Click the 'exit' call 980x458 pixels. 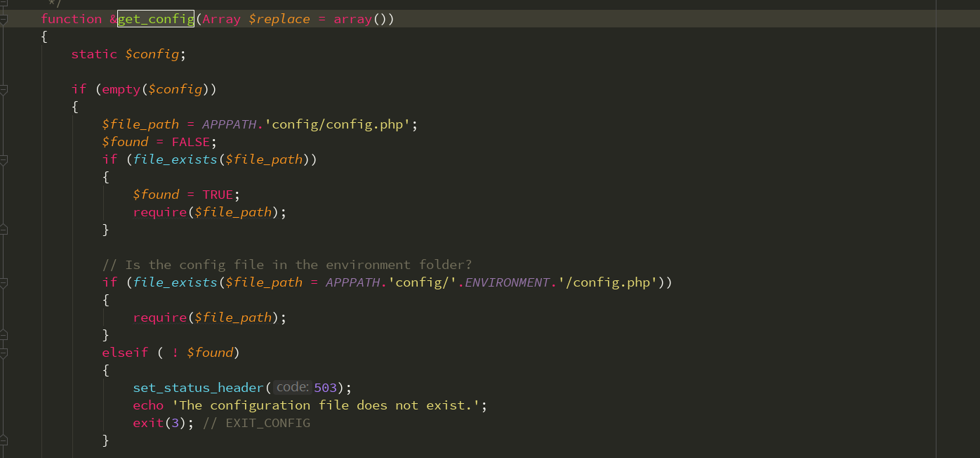148,423
